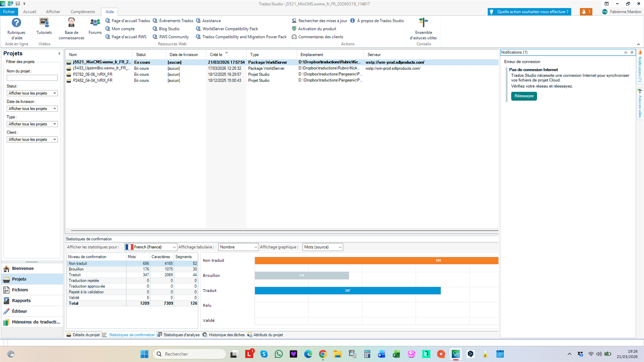Switch to the Accueil ribbon tab
Image resolution: width=644 pixels, height=362 pixels.
click(x=29, y=11)
